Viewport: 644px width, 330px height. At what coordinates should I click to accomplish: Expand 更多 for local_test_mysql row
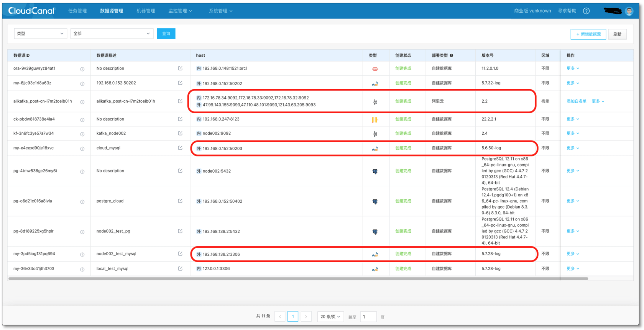click(573, 268)
